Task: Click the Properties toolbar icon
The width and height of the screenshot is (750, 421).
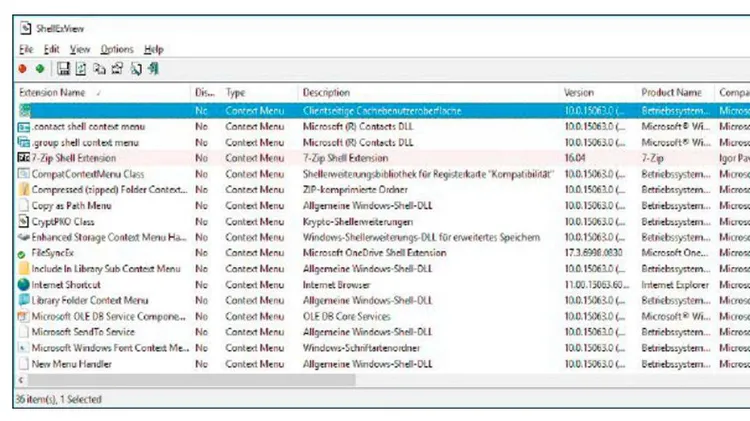Action: point(117,69)
